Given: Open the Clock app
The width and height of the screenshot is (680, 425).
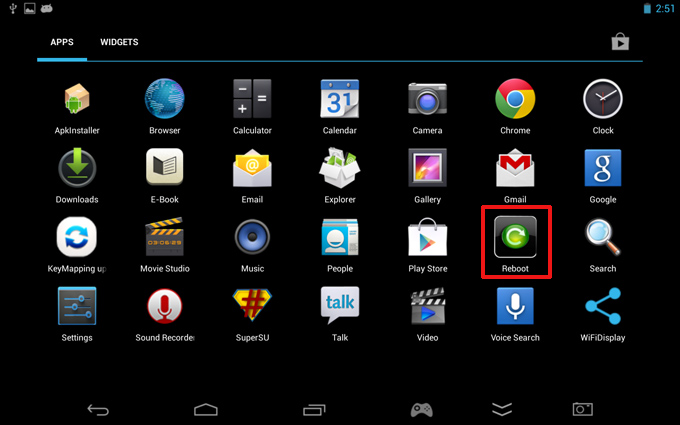Looking at the screenshot, I should 603,99.
